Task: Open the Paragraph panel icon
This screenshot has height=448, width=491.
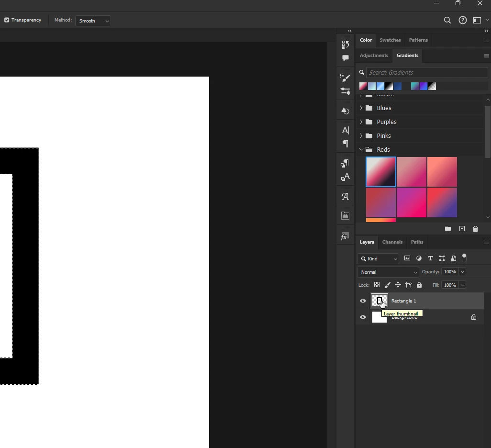Action: pyautogui.click(x=346, y=144)
